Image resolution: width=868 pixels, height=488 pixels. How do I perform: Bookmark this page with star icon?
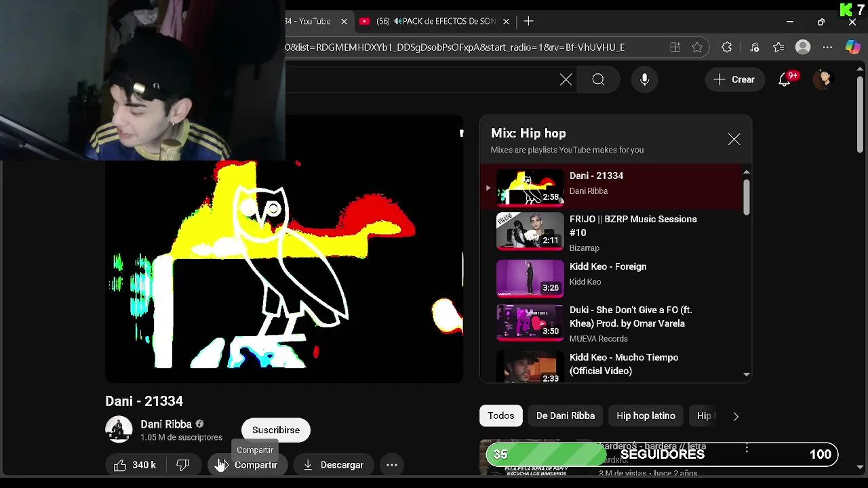[x=697, y=47]
